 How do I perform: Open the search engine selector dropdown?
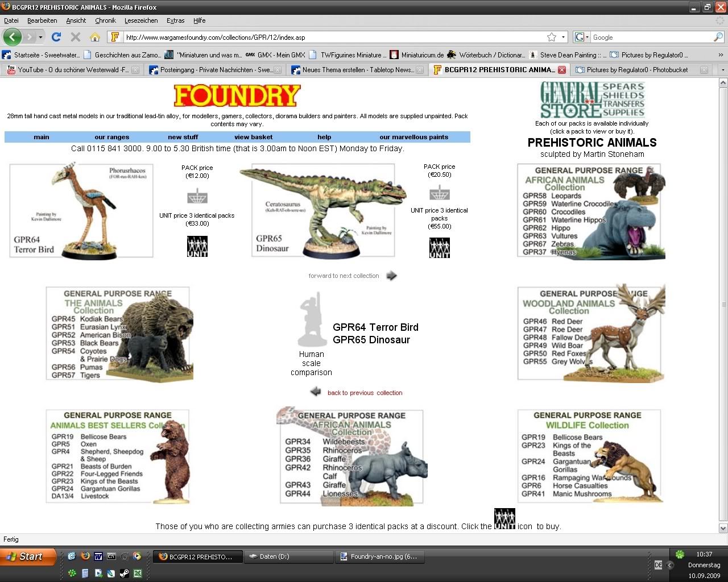coord(582,37)
